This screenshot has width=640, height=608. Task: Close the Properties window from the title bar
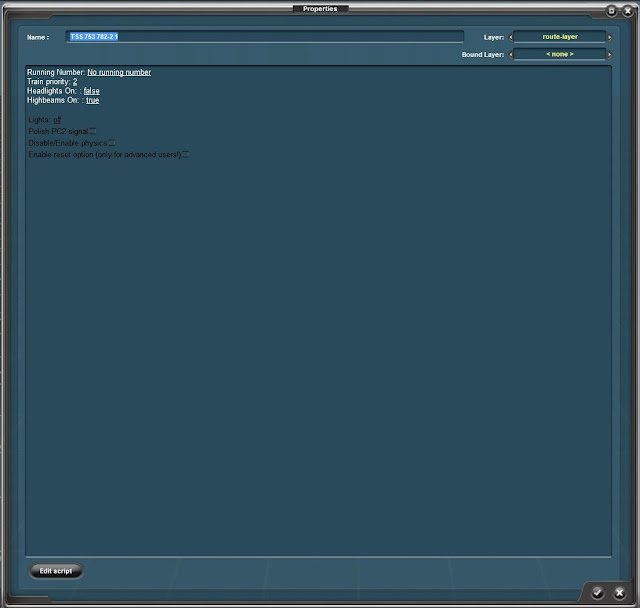coord(628,11)
